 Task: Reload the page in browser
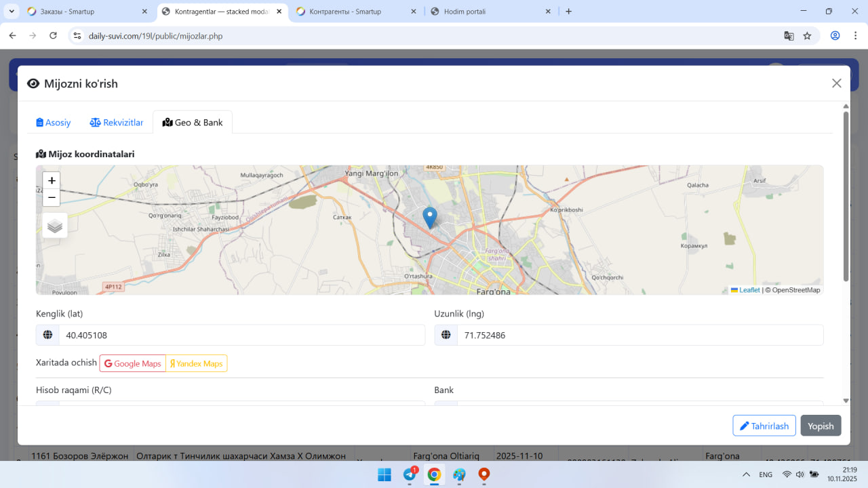(x=53, y=36)
